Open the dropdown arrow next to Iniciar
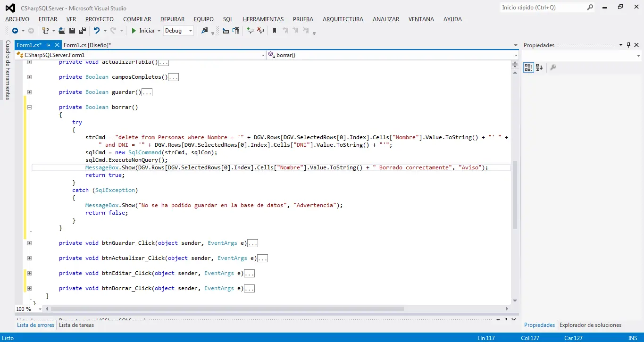 tap(159, 31)
